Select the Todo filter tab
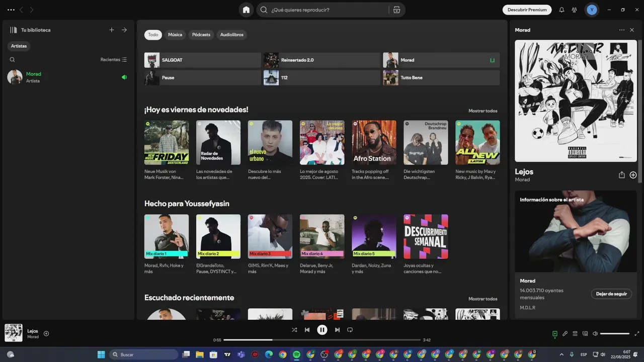 coord(153,35)
